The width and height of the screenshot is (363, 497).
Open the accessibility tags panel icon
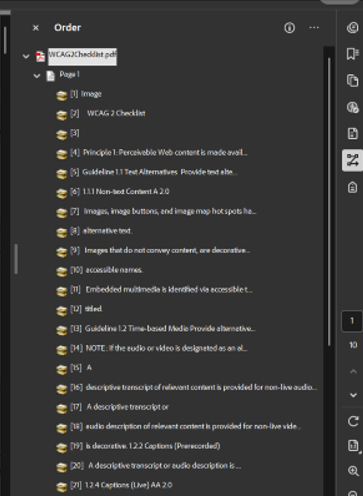353,107
